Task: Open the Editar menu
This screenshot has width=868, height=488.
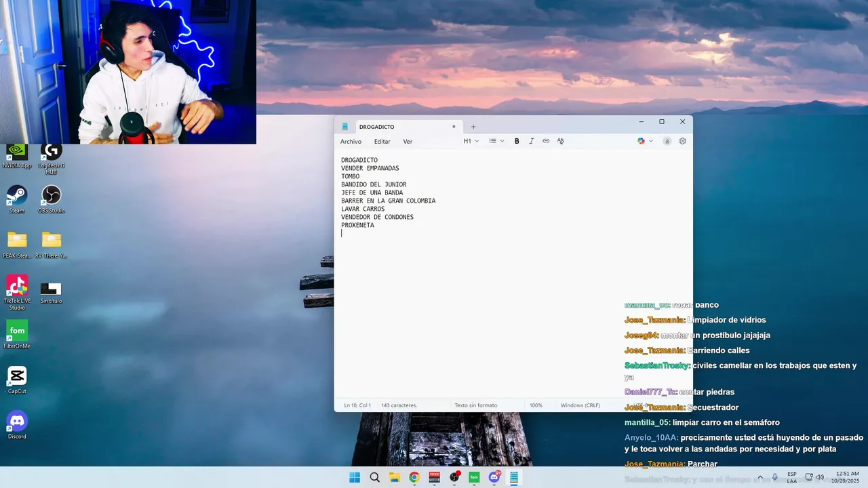Action: [382, 142]
